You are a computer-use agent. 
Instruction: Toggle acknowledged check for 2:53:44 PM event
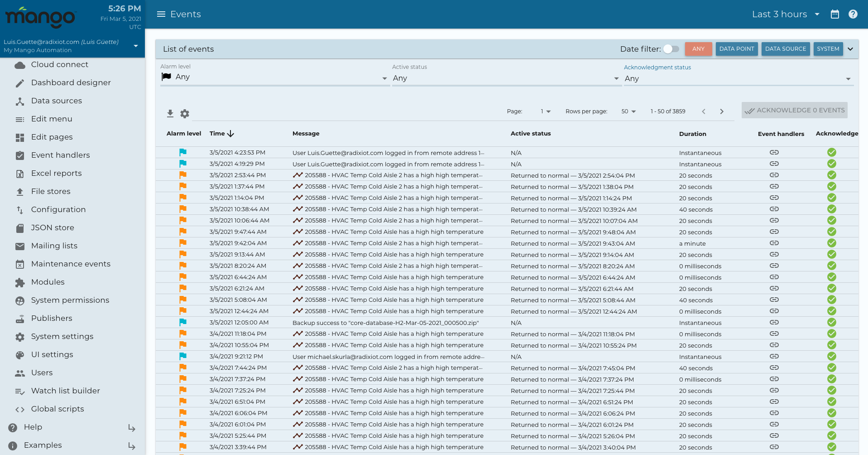tap(832, 175)
